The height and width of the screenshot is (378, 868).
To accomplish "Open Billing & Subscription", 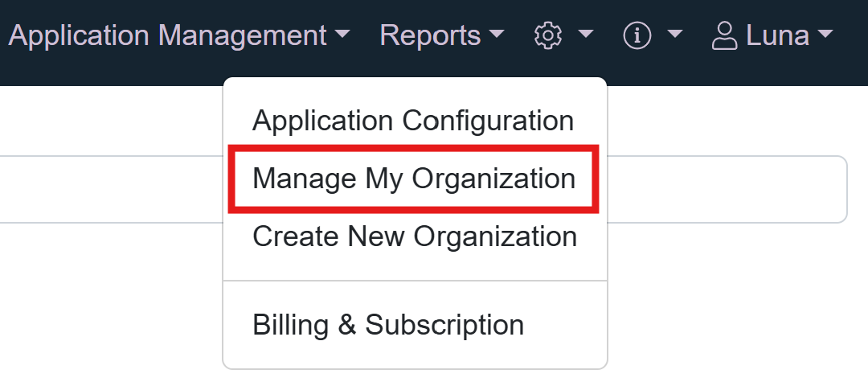I will click(x=388, y=325).
